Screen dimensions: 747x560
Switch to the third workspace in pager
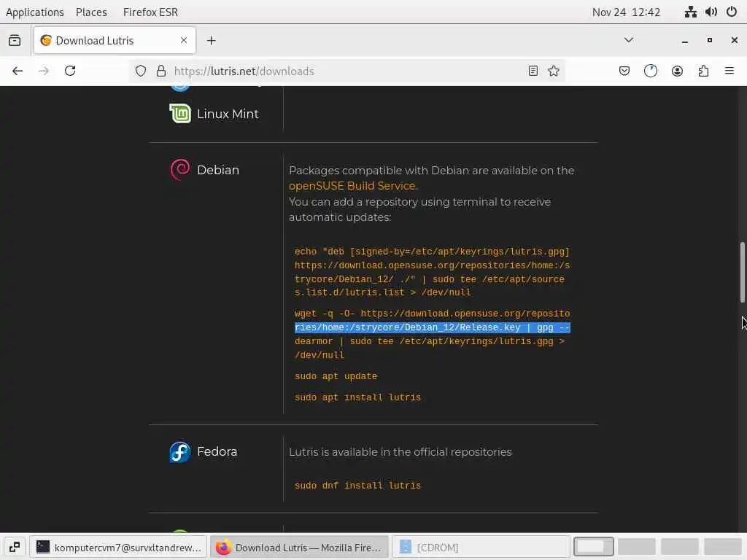680,547
